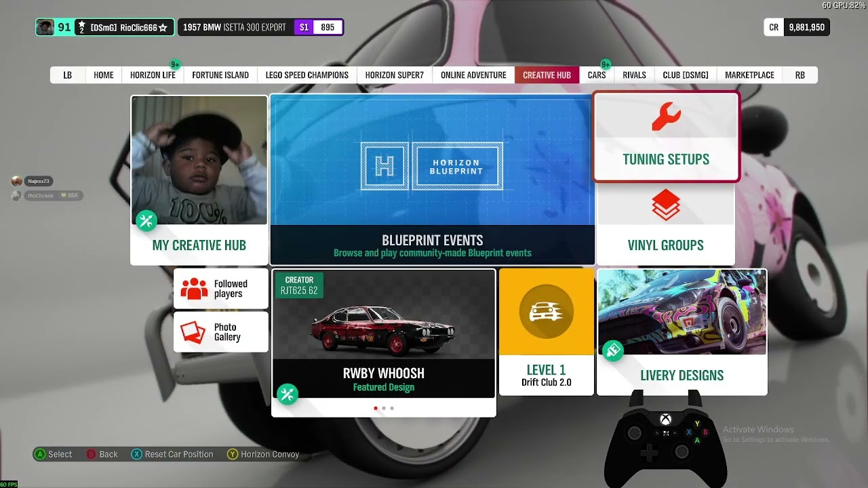Click the Photo Gallery pictures icon
Screen dimensions: 868x488
pyautogui.click(x=193, y=332)
